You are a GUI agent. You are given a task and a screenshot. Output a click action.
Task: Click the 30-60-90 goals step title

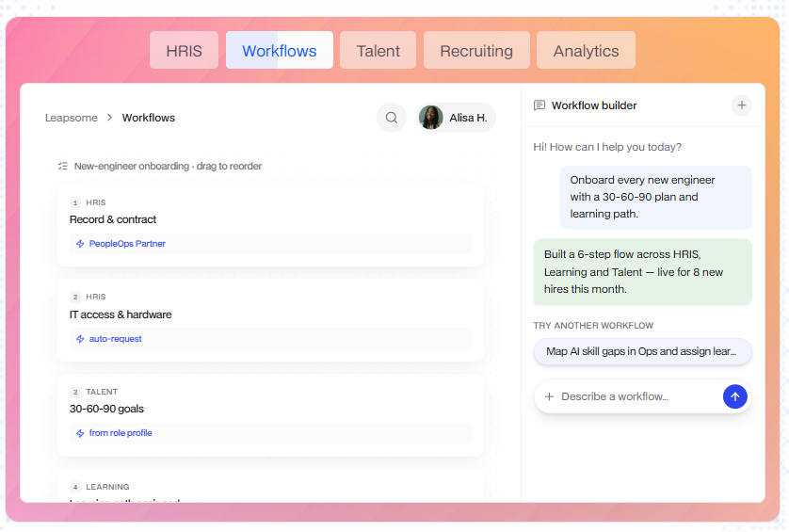106,409
